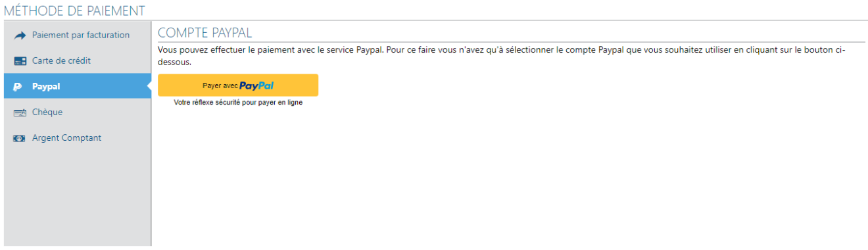
Task: Click the arrow icon beside Paiement par facturation
Action: tap(20, 35)
